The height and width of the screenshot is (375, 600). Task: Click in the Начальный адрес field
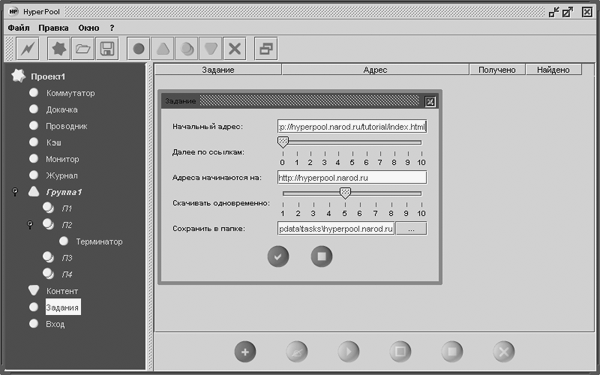(352, 126)
